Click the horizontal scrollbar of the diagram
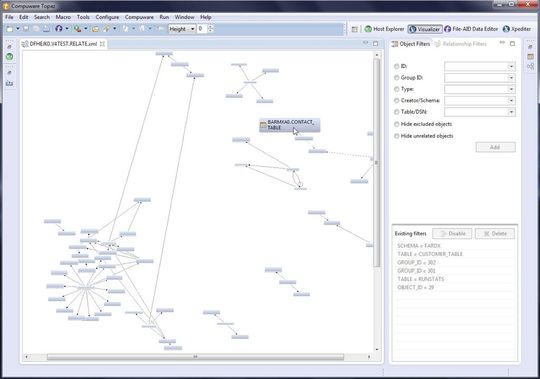The width and height of the screenshot is (540, 379). [195, 357]
